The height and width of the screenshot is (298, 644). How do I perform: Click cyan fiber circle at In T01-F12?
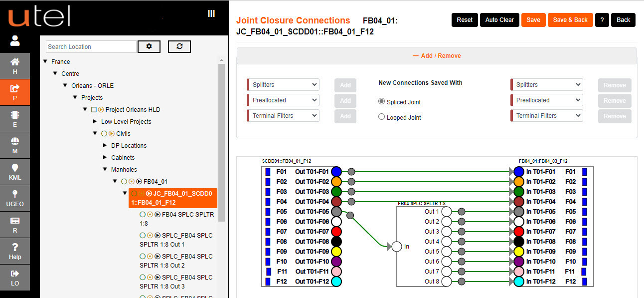pyautogui.click(x=519, y=282)
